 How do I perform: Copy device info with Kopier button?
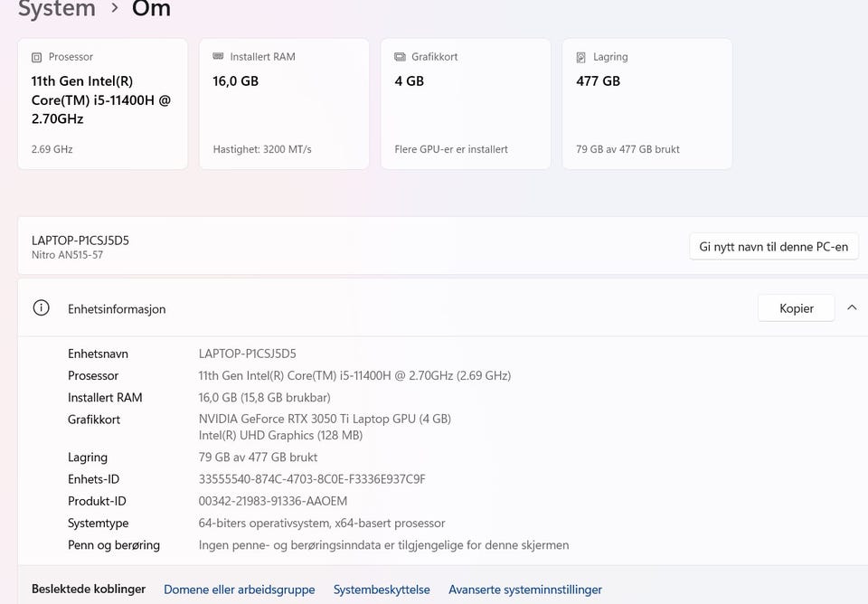coord(796,308)
